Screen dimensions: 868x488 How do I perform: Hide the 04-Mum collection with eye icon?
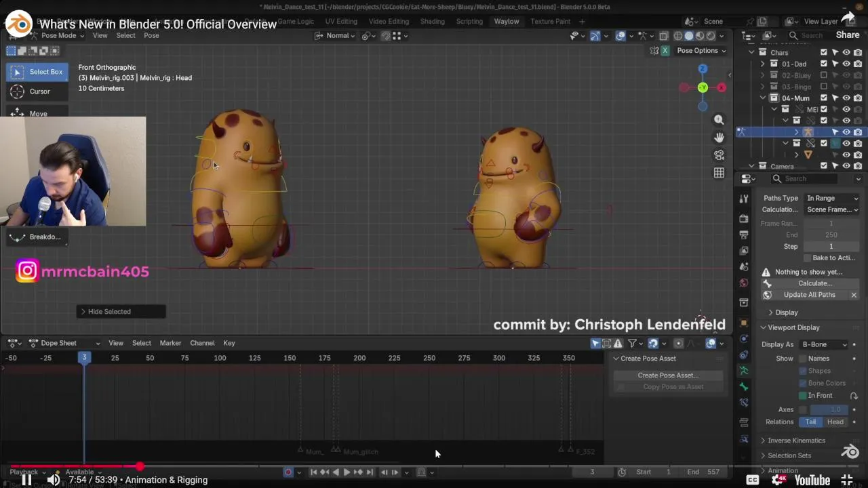(x=846, y=98)
